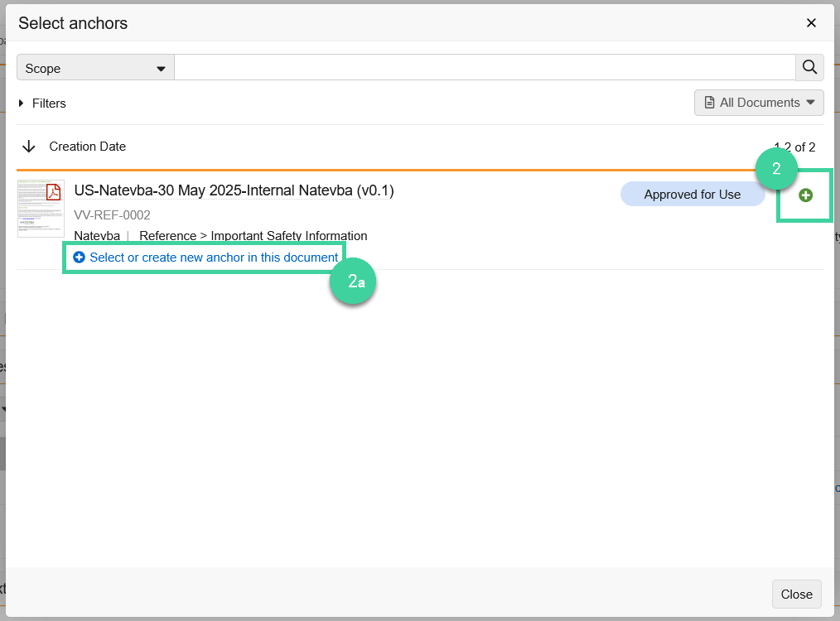The image size is (840, 621).
Task: Click the PDF icon on the document thumbnail
Action: pyautogui.click(x=51, y=191)
